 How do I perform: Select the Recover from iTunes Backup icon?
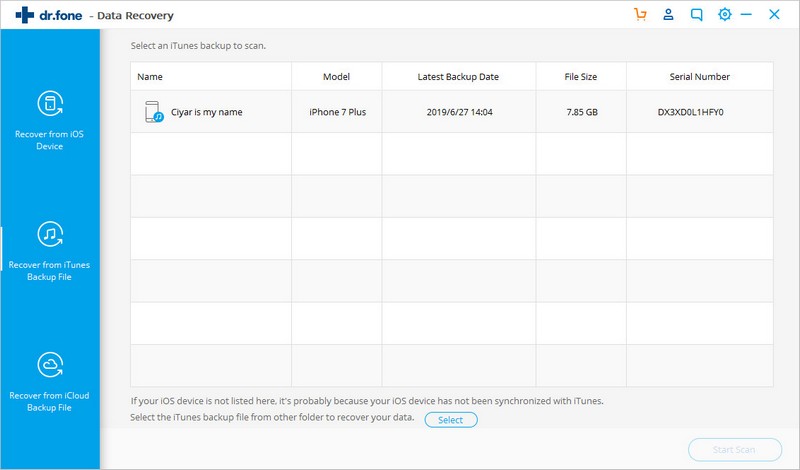coord(50,234)
